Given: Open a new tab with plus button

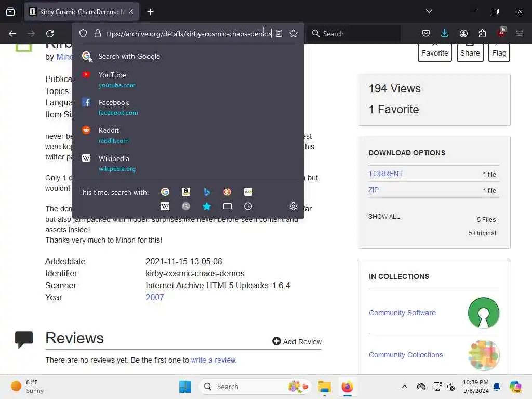Looking at the screenshot, I should click(150, 12).
